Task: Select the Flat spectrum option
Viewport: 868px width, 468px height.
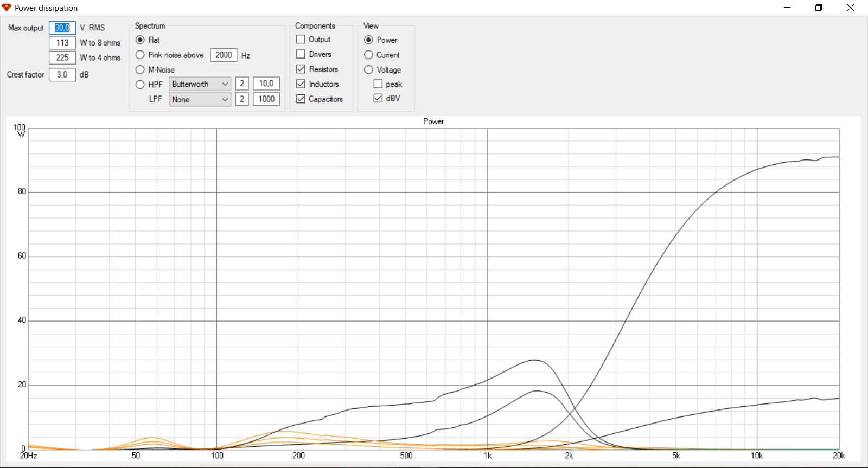Action: tap(140, 40)
